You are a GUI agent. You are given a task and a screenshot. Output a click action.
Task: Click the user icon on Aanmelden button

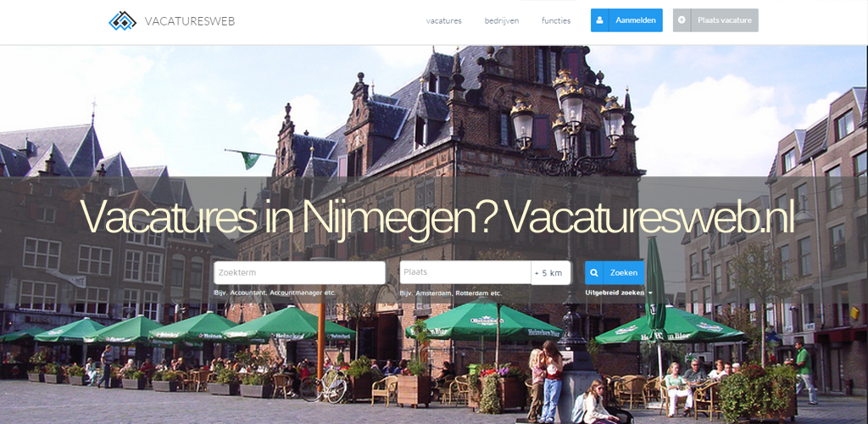coord(599,20)
